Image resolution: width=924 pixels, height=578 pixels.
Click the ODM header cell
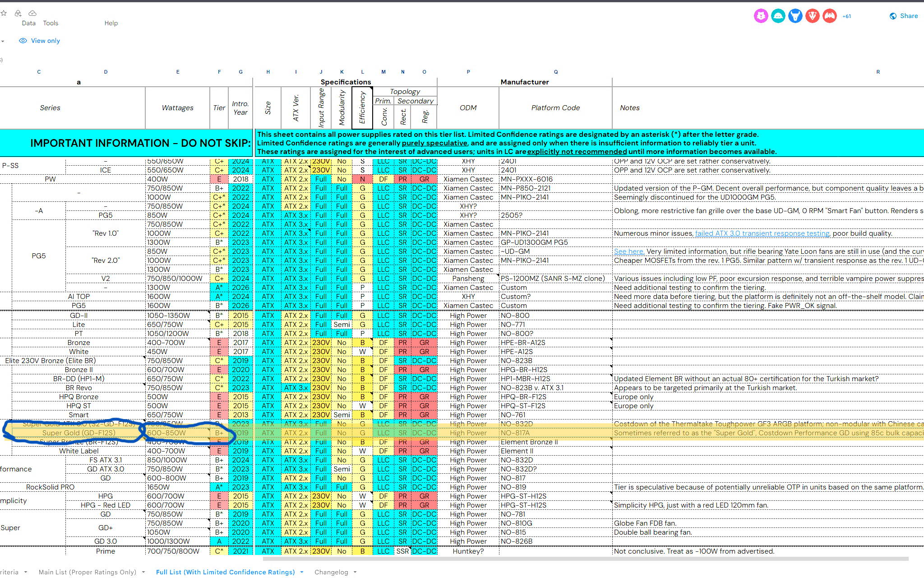(x=468, y=108)
